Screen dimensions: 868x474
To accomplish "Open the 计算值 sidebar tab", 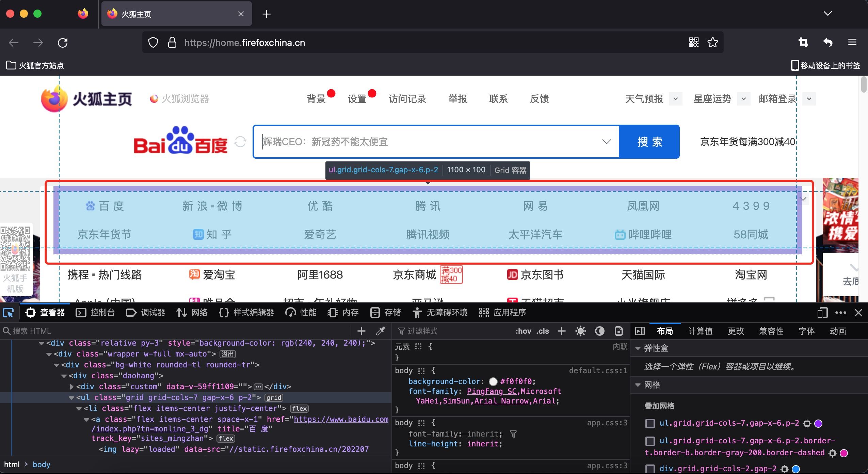I will pyautogui.click(x=700, y=331).
